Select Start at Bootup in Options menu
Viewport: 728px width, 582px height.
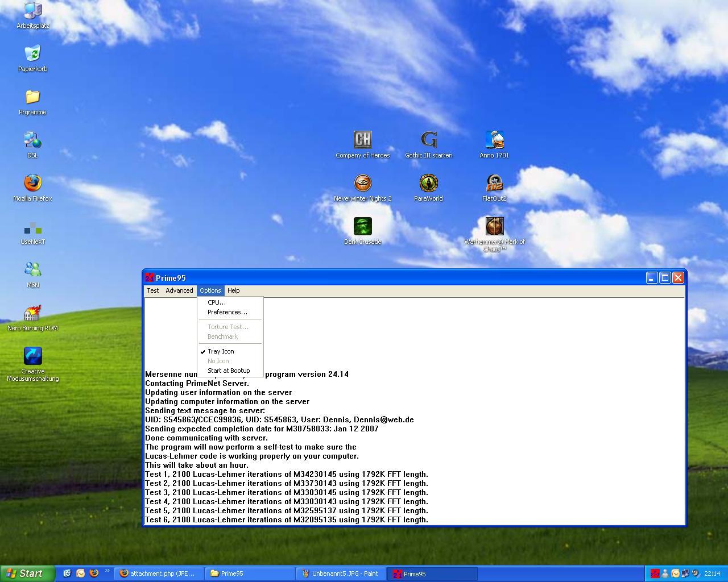click(230, 371)
